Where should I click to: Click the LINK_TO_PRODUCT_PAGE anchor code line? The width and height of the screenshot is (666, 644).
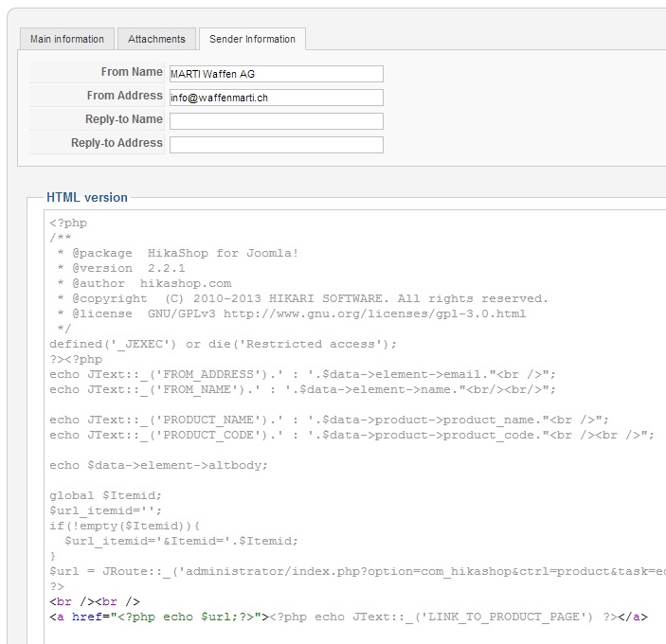pyautogui.click(x=349, y=617)
